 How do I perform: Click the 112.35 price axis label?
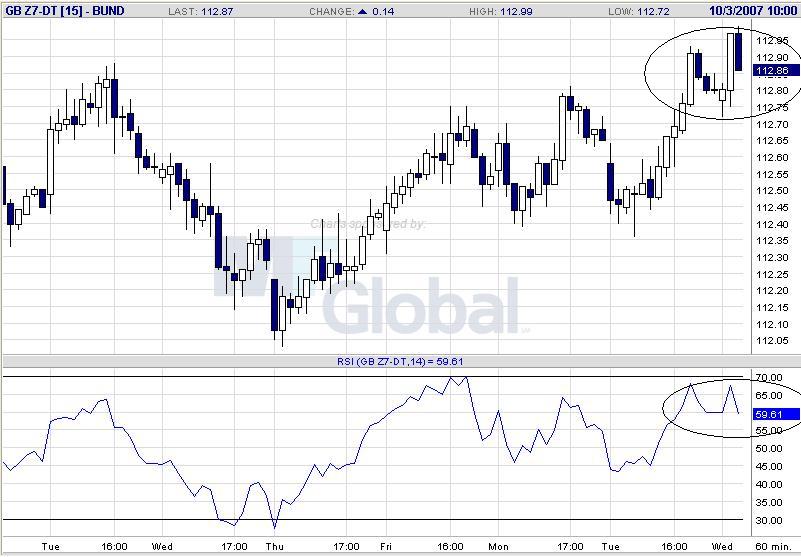point(772,241)
